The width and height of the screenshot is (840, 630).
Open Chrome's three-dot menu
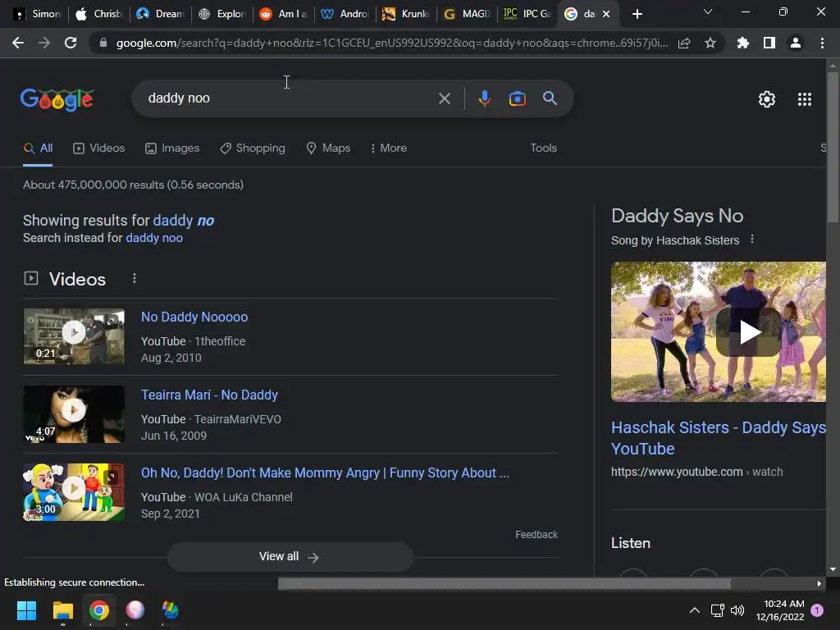pos(822,43)
